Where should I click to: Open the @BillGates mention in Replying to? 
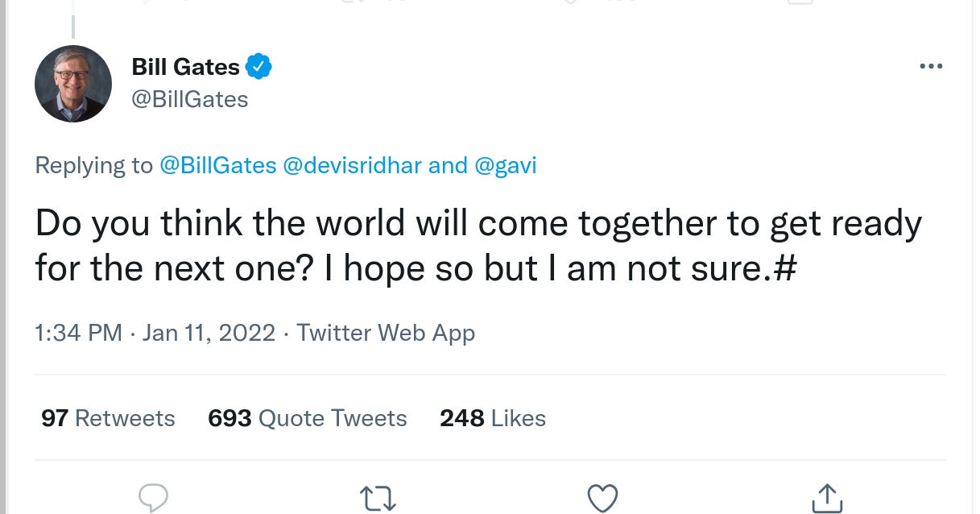coord(217,165)
